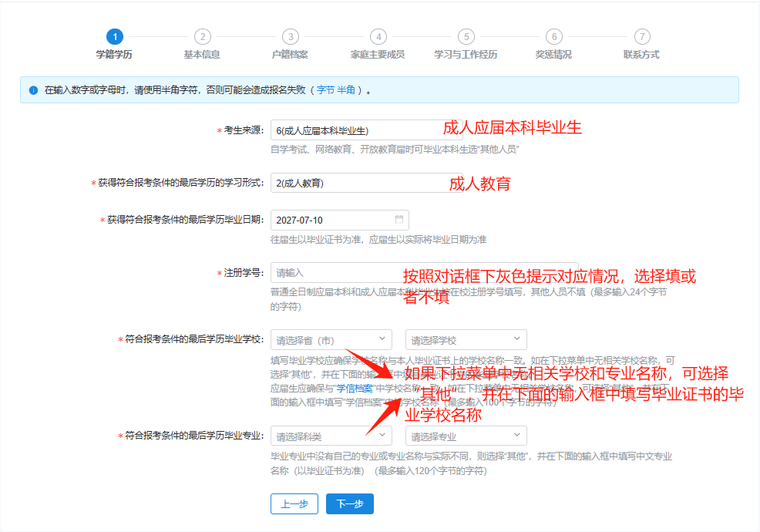Go to step 2 circle 基本信息
The image size is (760, 532).
(x=203, y=36)
